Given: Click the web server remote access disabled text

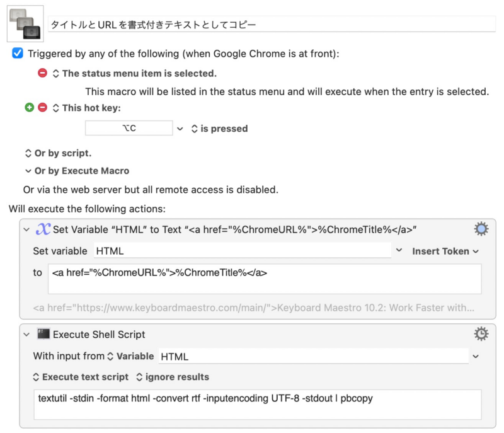Looking at the screenshot, I should pyautogui.click(x=151, y=190).
